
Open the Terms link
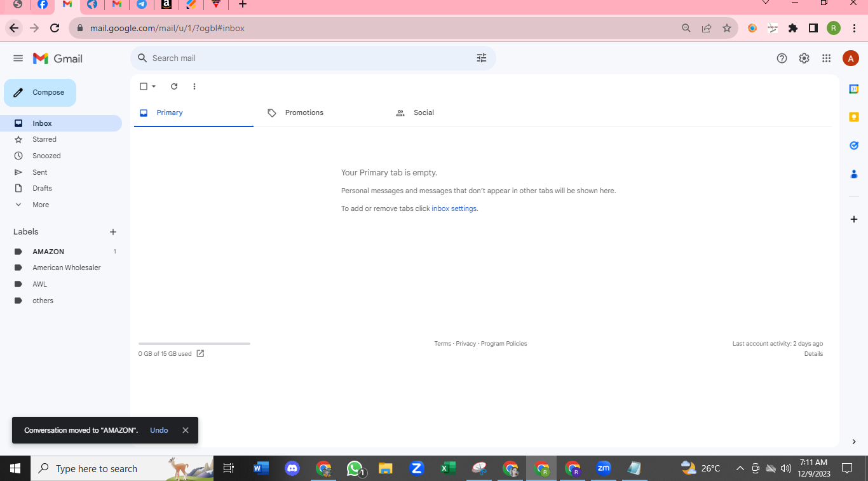click(442, 344)
